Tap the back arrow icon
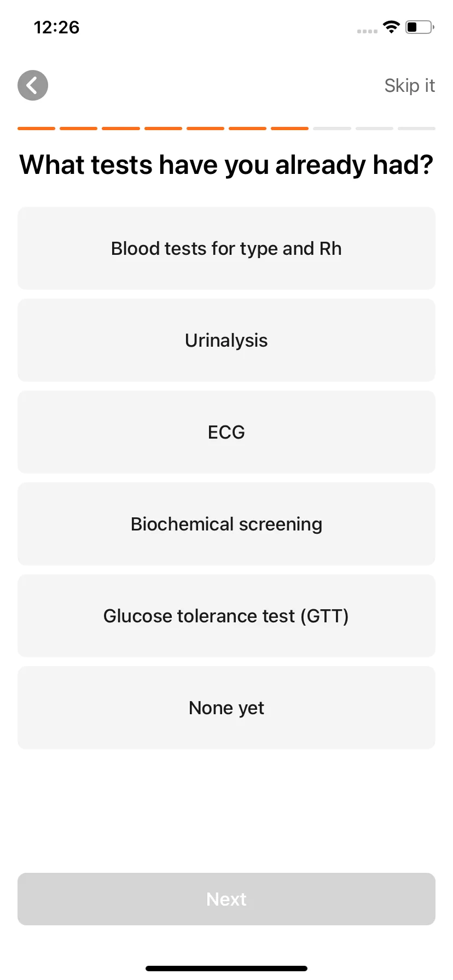Viewport: 453px width, 980px height. tap(33, 85)
